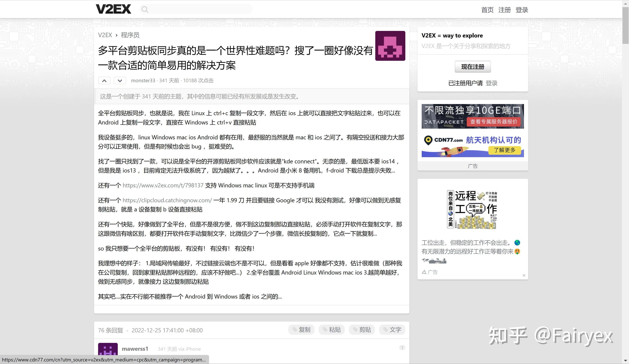Screen dimensions: 629x364
Task: Select the 文字 tag
Action: (x=392, y=330)
